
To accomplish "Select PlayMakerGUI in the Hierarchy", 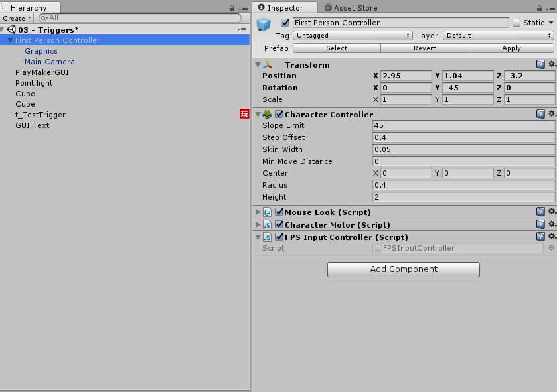I will pos(42,72).
